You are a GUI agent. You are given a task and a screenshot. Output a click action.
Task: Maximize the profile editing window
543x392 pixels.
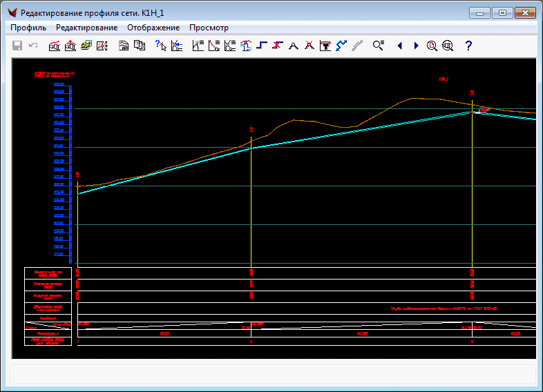(x=502, y=12)
